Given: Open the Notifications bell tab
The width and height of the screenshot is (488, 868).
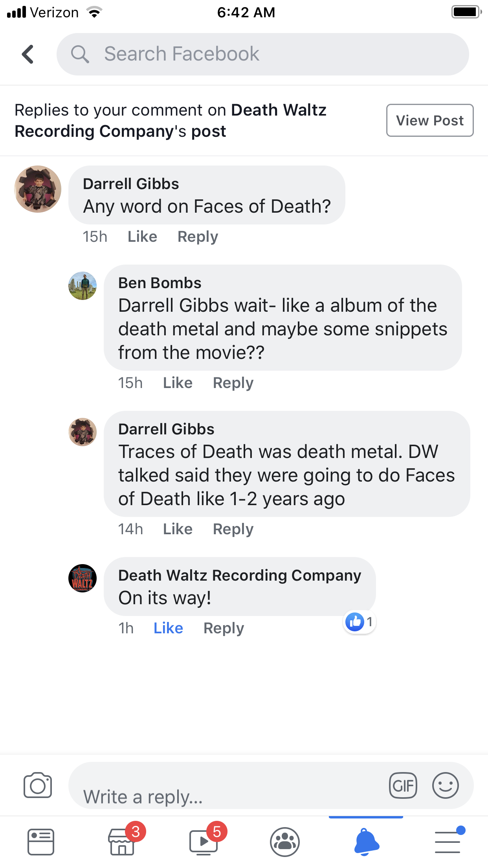Looking at the screenshot, I should 366,842.
